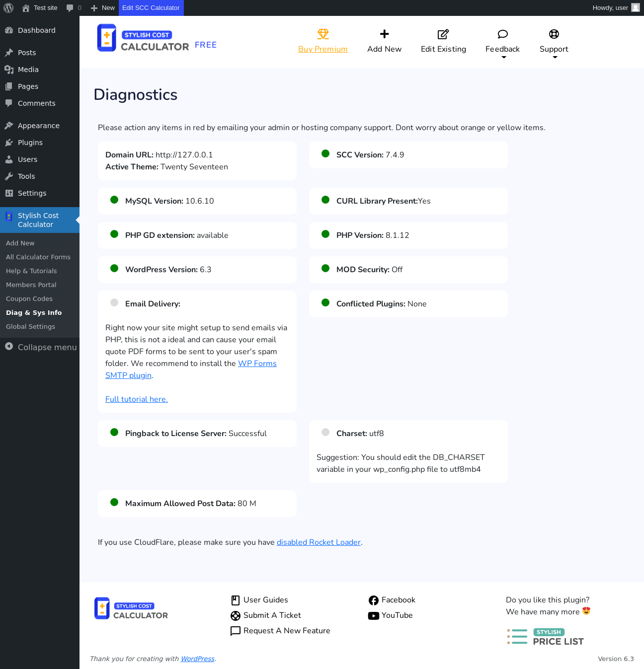Open Members Portal submenu item
The height and width of the screenshot is (669, 644).
coord(31,285)
